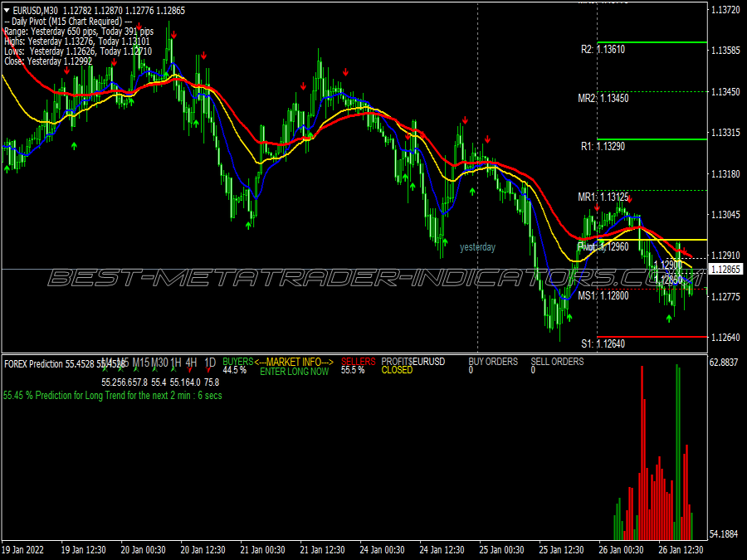Click the MARKET INFO heading
Viewport: 747px width, 560px height.
pos(294,362)
